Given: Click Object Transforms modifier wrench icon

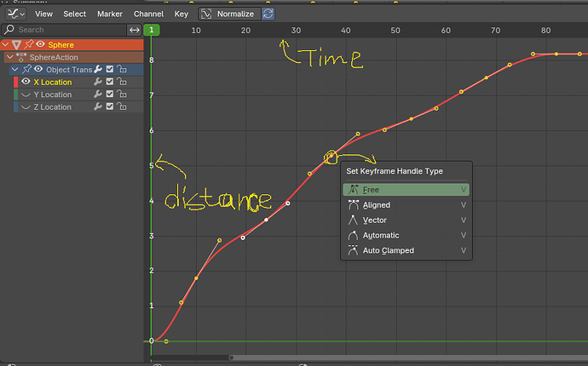Looking at the screenshot, I should 98,69.
